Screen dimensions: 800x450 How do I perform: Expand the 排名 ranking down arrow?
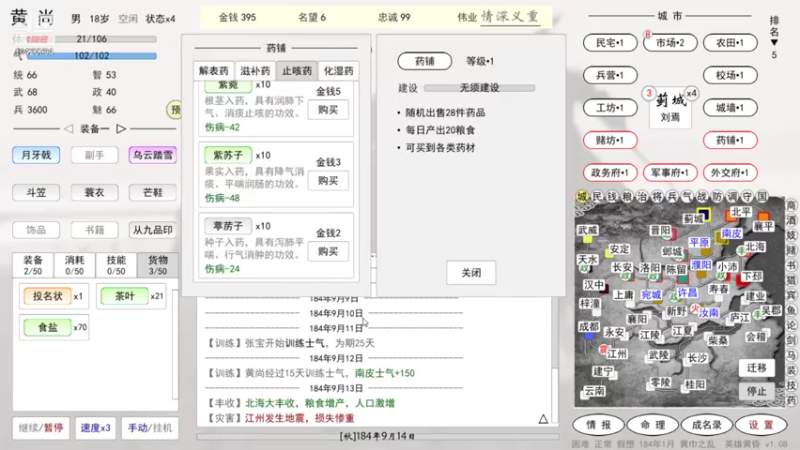tap(774, 42)
